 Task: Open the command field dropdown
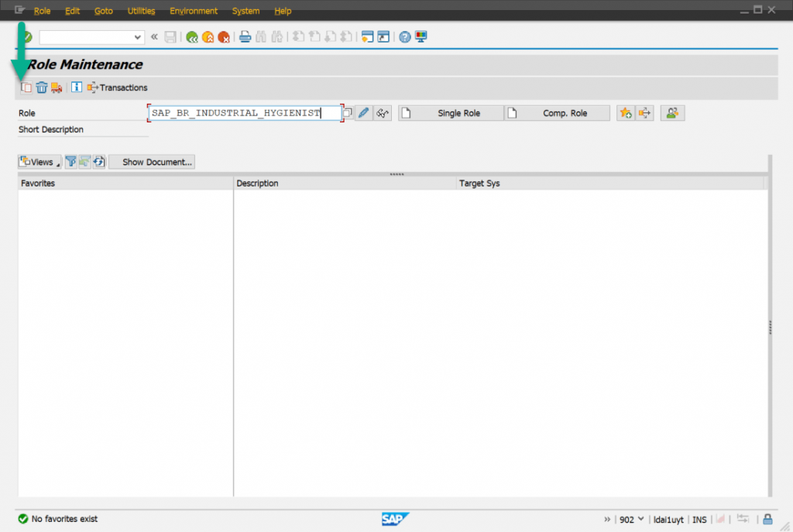(137, 37)
